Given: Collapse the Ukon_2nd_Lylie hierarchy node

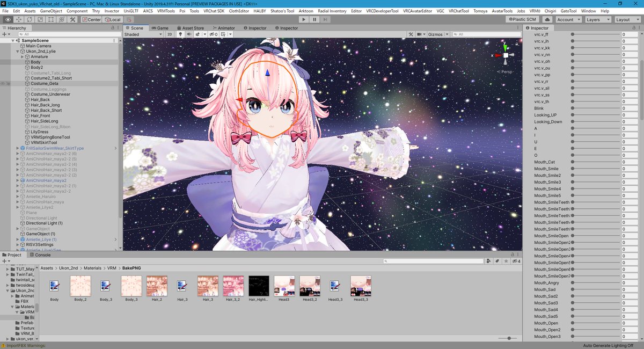Looking at the screenshot, I should coord(19,52).
